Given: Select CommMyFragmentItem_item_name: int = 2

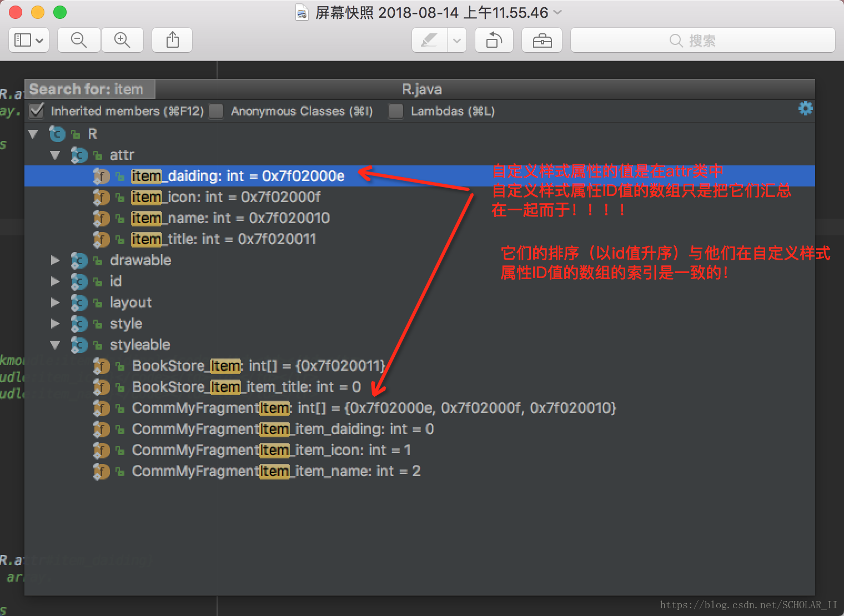Looking at the screenshot, I should pyautogui.click(x=276, y=471).
